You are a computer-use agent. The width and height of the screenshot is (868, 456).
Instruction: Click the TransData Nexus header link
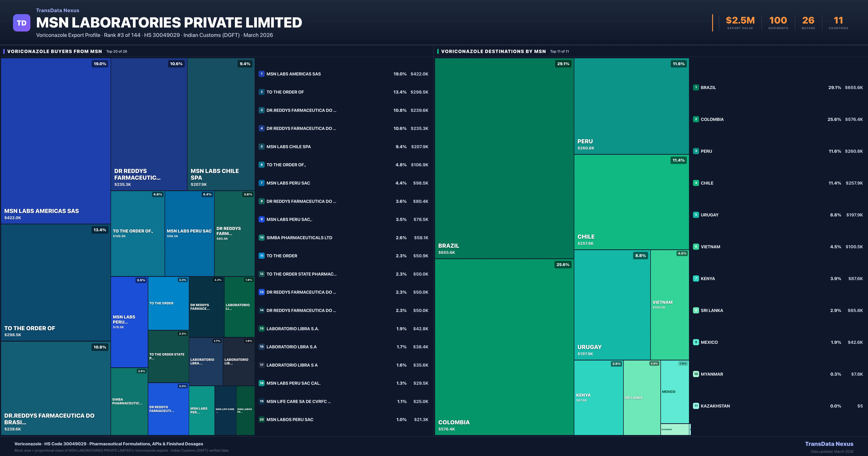pyautogui.click(x=58, y=10)
